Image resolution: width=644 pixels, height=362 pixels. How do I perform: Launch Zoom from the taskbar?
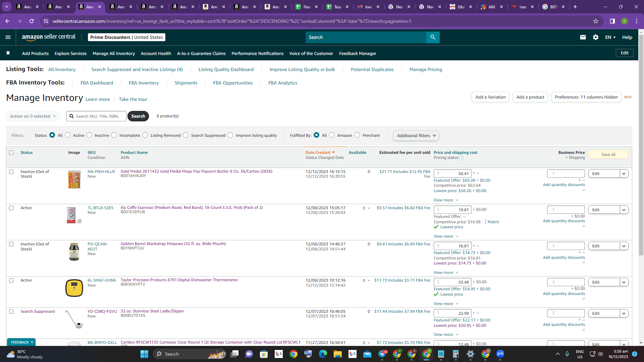coord(500,354)
